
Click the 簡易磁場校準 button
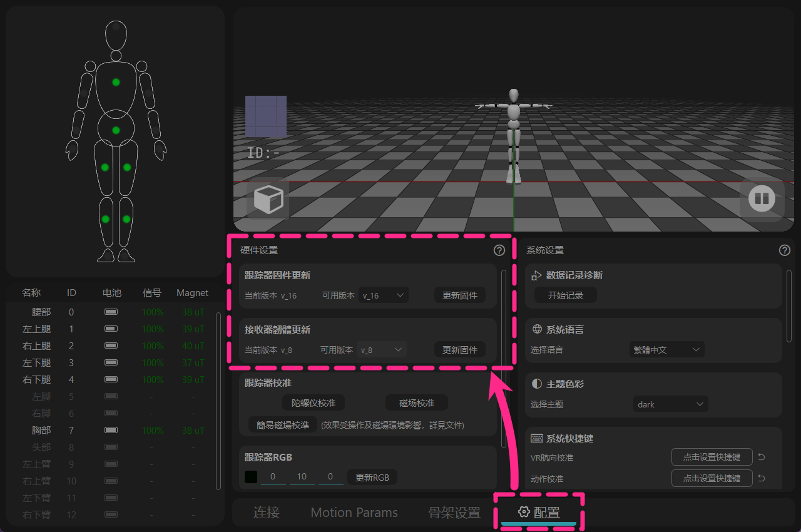[283, 425]
